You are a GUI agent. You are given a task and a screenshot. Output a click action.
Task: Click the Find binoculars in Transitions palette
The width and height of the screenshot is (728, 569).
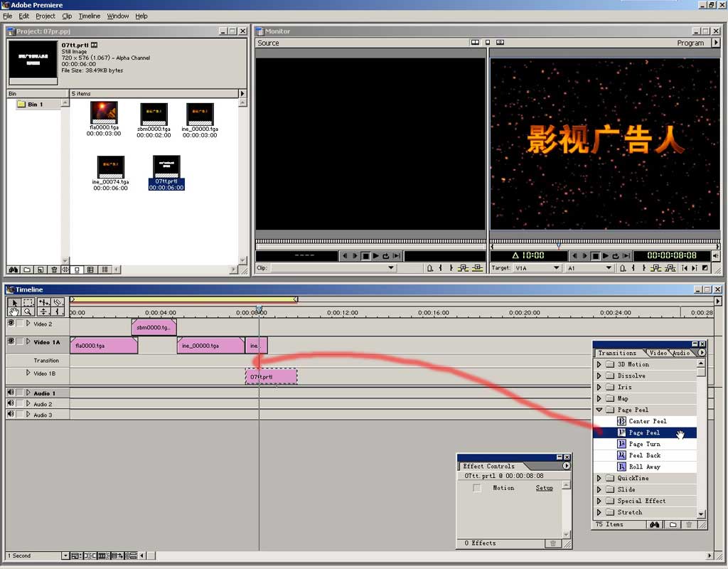coord(655,524)
